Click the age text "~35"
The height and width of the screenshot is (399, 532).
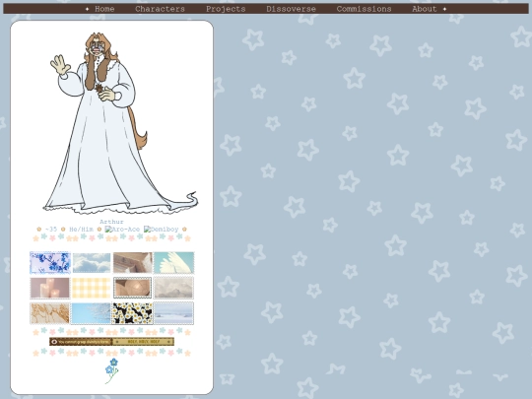[51, 230]
